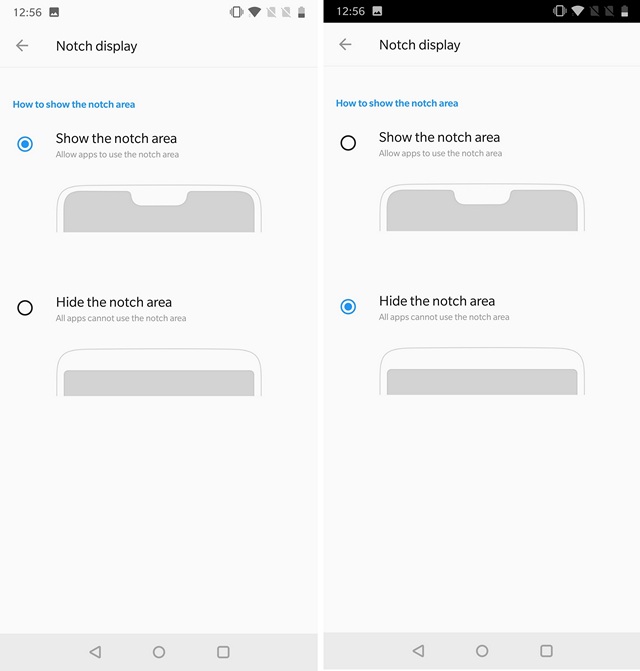Open recent apps square on left screen
The width and height of the screenshot is (640, 671).
[223, 652]
